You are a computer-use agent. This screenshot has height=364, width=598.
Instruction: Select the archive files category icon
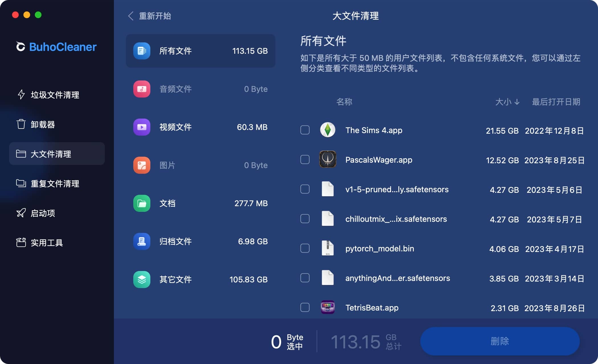(x=142, y=241)
